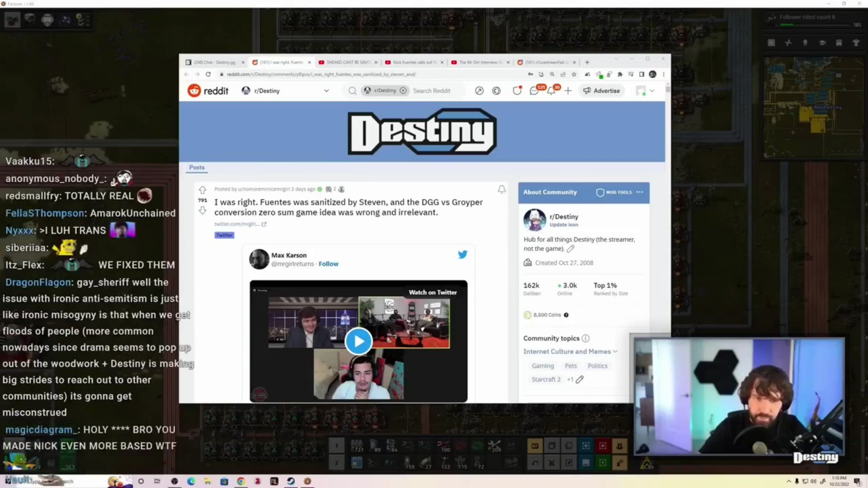Open the twitter.com/mrgirl link

tap(240, 224)
